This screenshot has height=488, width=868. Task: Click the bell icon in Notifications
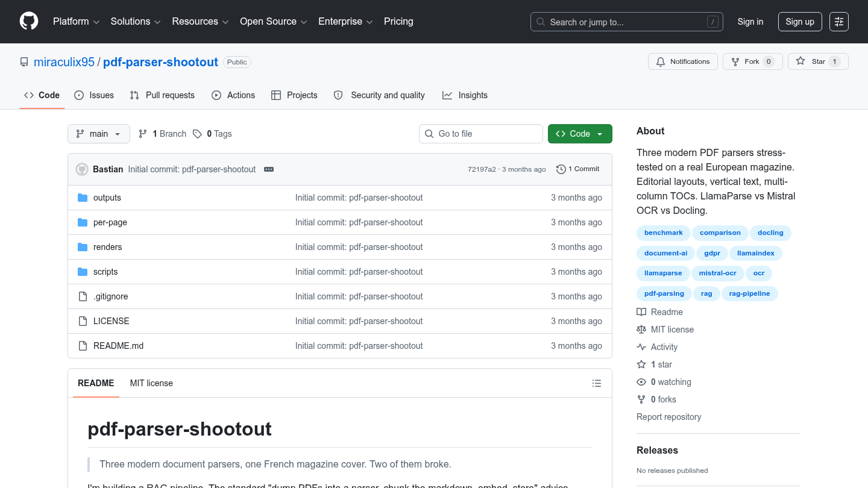(661, 61)
